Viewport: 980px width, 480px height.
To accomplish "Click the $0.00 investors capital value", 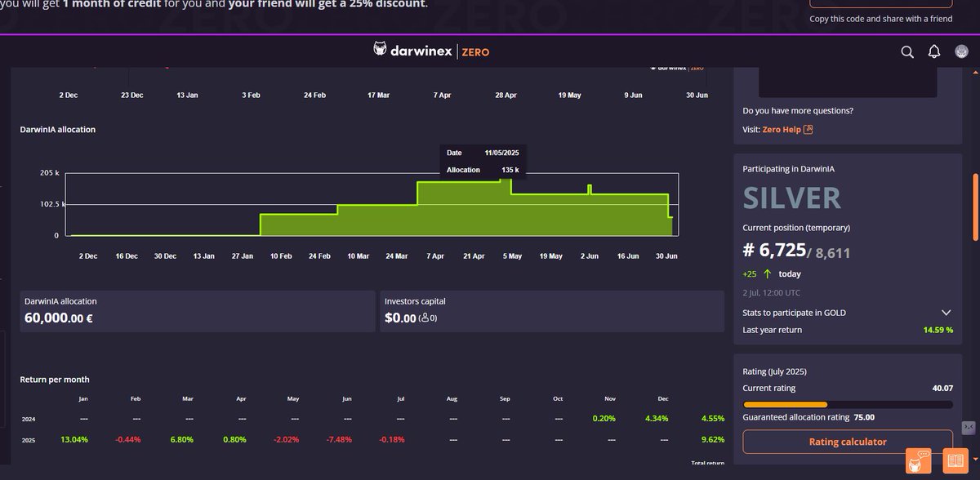I will [x=400, y=318].
